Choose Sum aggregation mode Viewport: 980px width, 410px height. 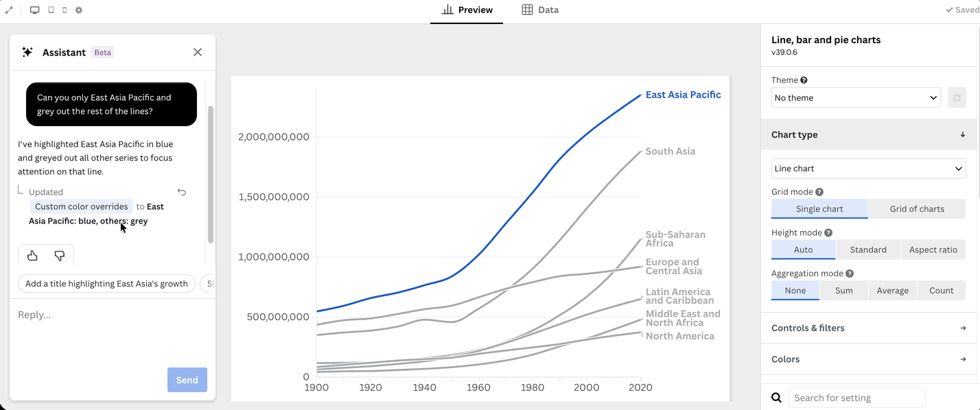844,291
